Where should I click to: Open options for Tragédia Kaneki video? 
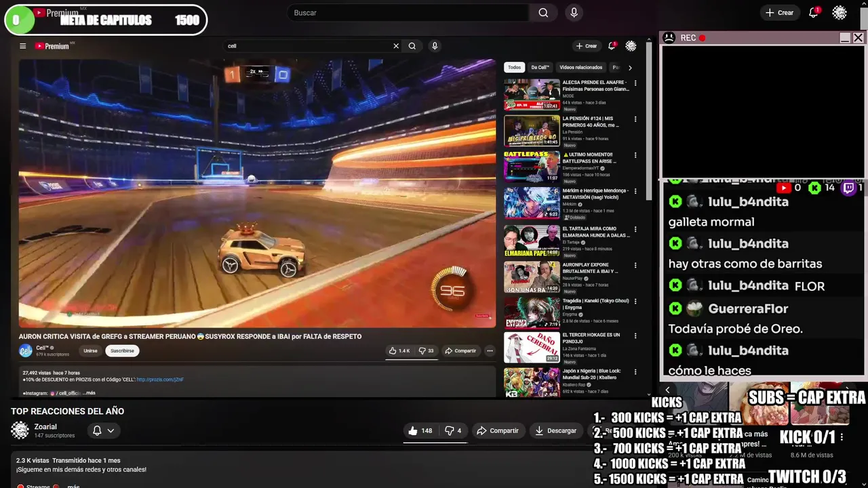pyautogui.click(x=635, y=301)
